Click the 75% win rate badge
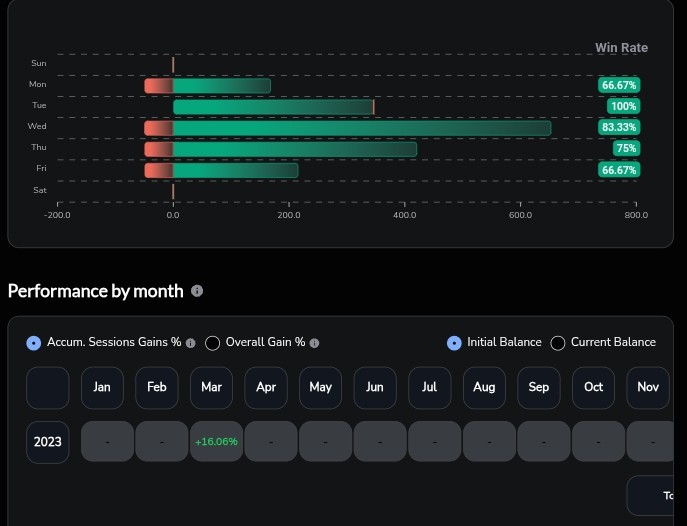 coord(627,148)
